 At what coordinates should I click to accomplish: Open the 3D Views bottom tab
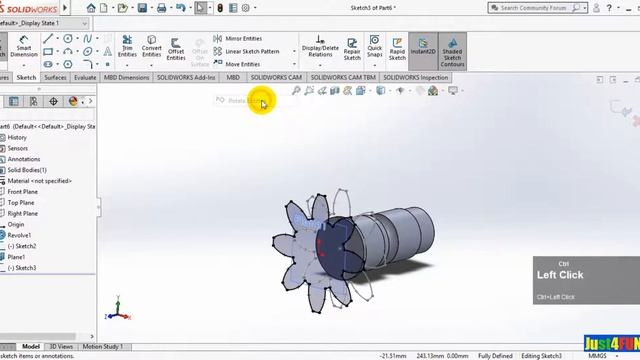pyautogui.click(x=61, y=347)
